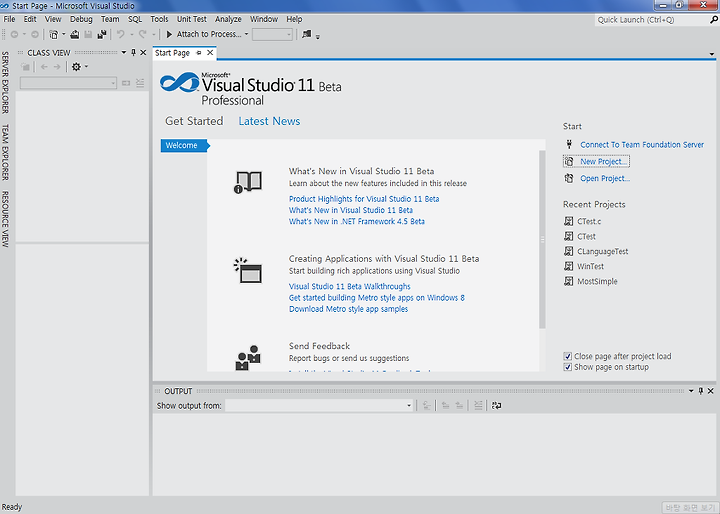Click the Navigate Backward toolbar arrow
Screen dimensions: 720x514
[x=14, y=34]
